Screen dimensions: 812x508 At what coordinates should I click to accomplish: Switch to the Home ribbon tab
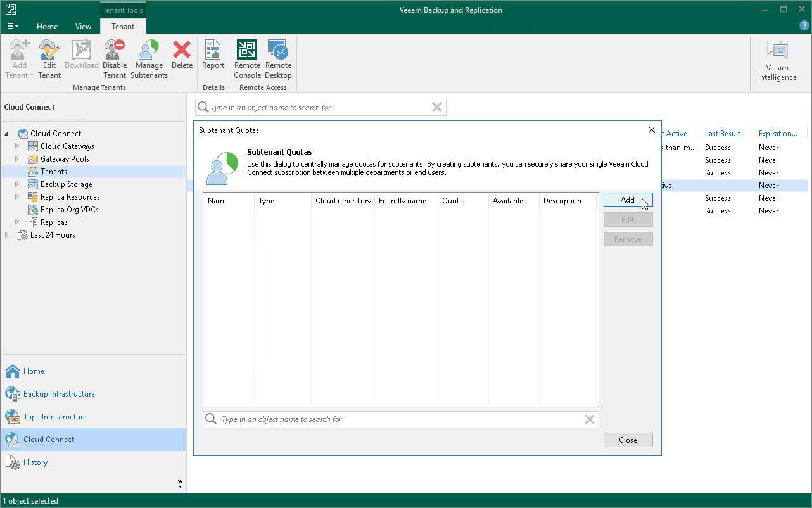point(48,27)
